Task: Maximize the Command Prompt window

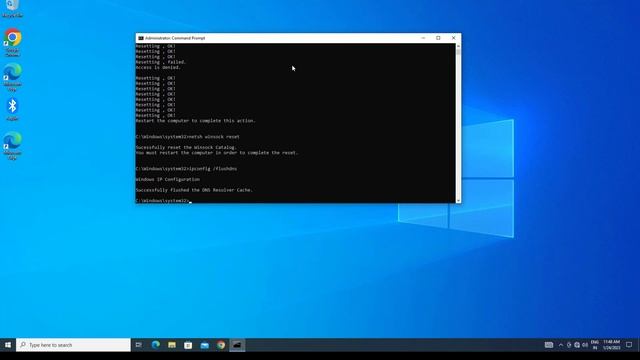Action: 438,38
